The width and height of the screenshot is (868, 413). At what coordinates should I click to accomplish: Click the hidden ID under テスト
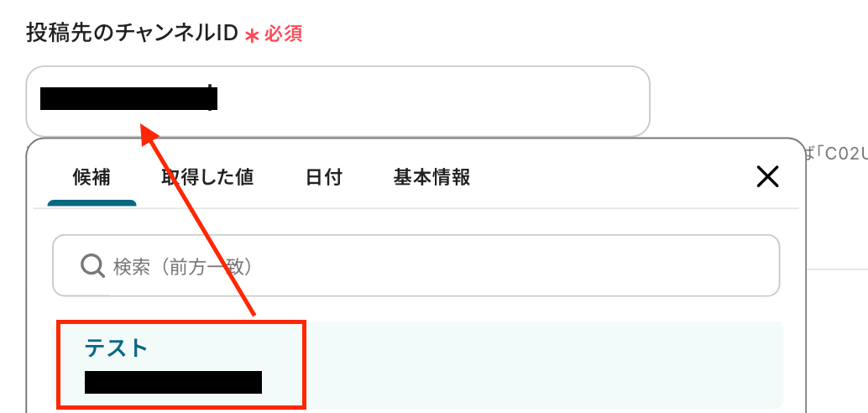click(173, 383)
